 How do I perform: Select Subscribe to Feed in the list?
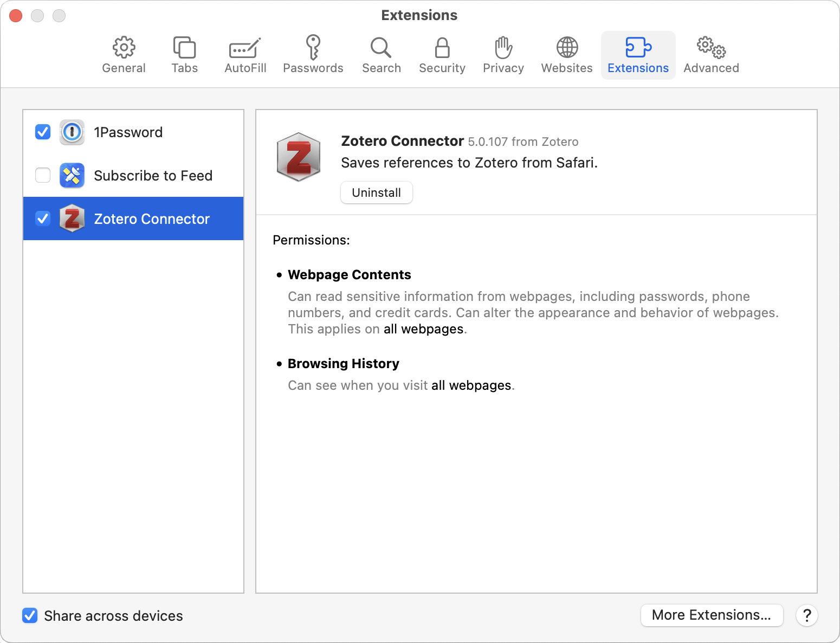point(153,176)
